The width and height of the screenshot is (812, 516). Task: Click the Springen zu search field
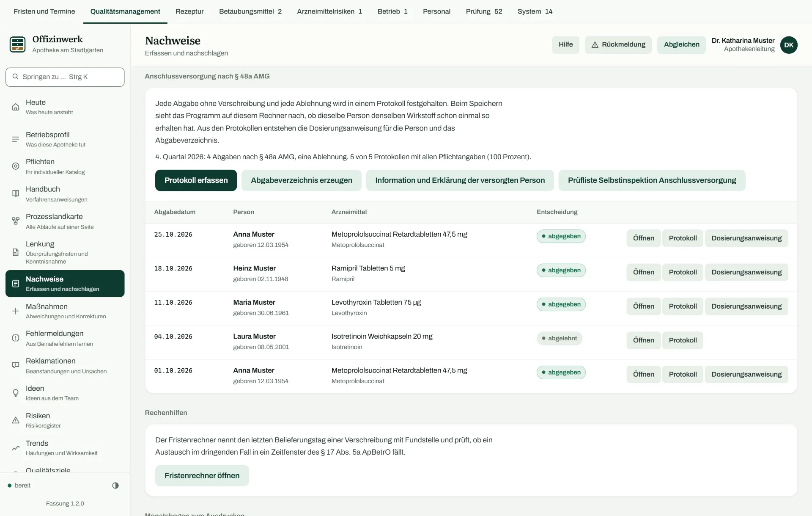tap(65, 77)
